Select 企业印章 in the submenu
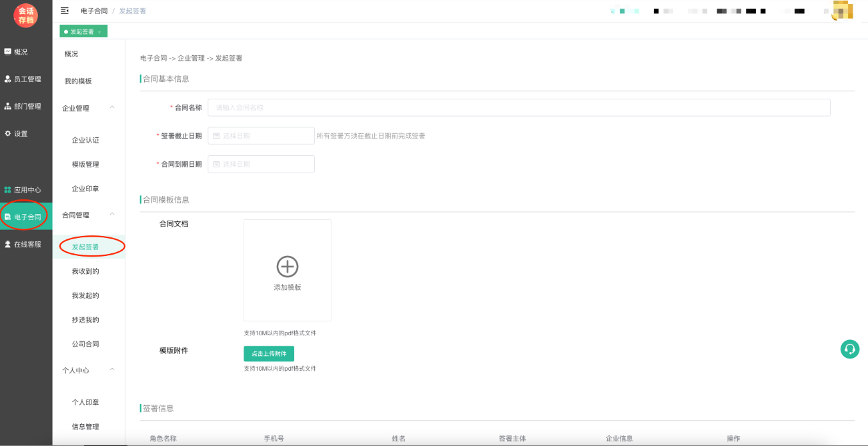This screenshot has width=868, height=446. point(85,189)
